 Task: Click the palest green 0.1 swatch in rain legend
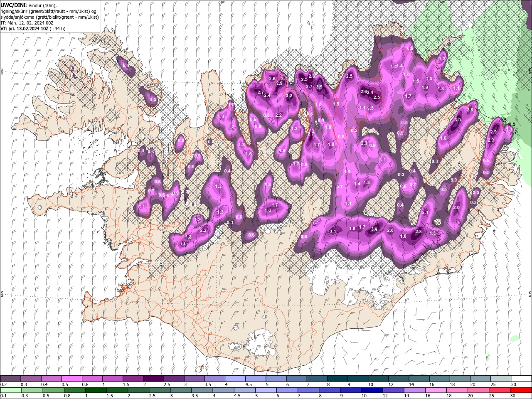[11, 390]
